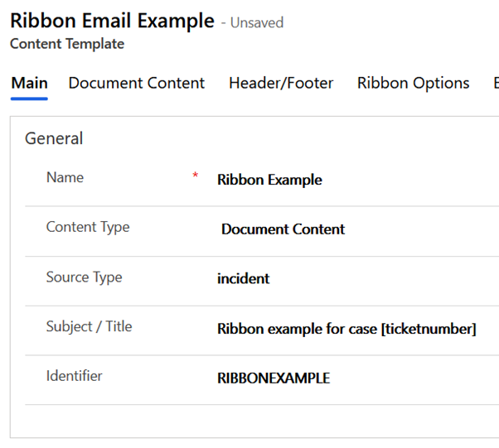The width and height of the screenshot is (499, 448).
Task: Click the Name field containing Ribbon Example
Action: (x=269, y=180)
